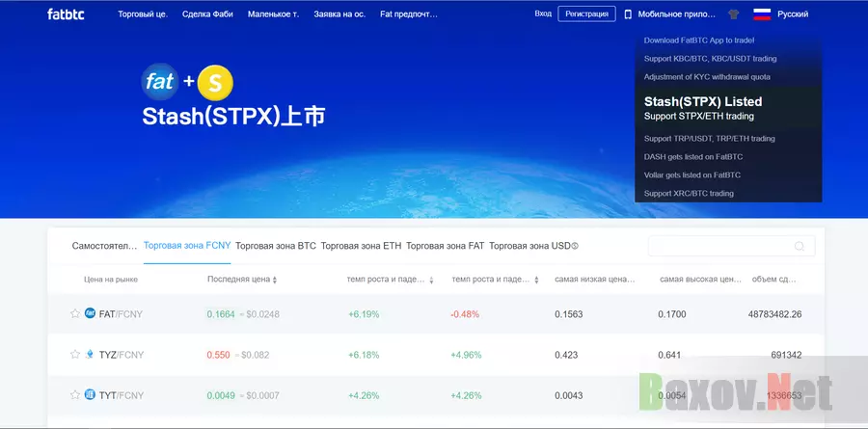868x429 pixels.
Task: Open Торговый це. menu item
Action: 143,14
